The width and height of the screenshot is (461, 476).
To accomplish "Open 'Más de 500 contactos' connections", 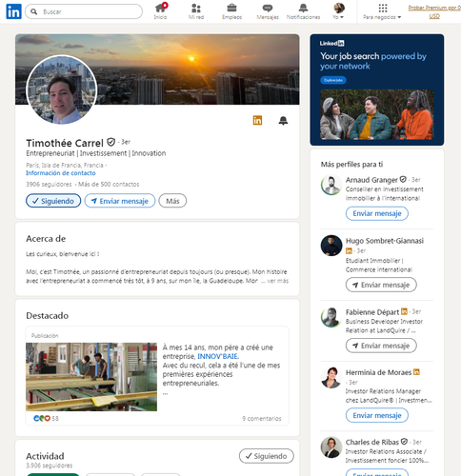I will (109, 184).
